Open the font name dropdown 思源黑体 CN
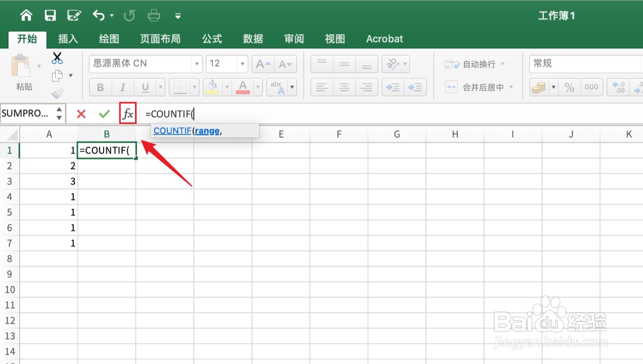The width and height of the screenshot is (643, 364). 197,64
